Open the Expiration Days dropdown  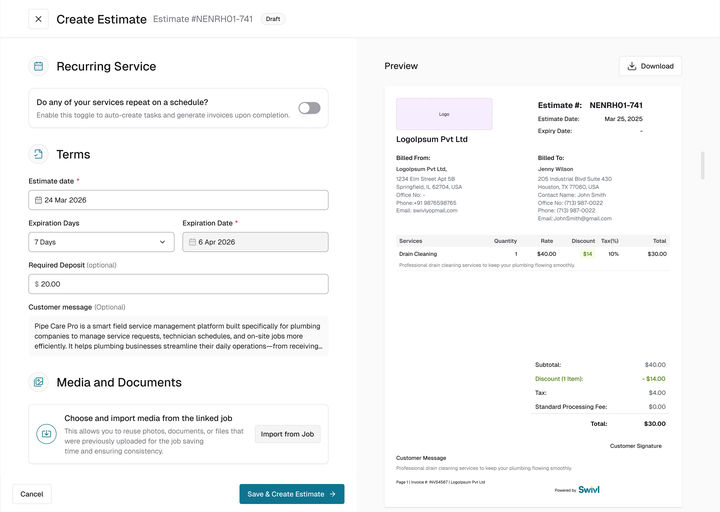[x=101, y=242]
